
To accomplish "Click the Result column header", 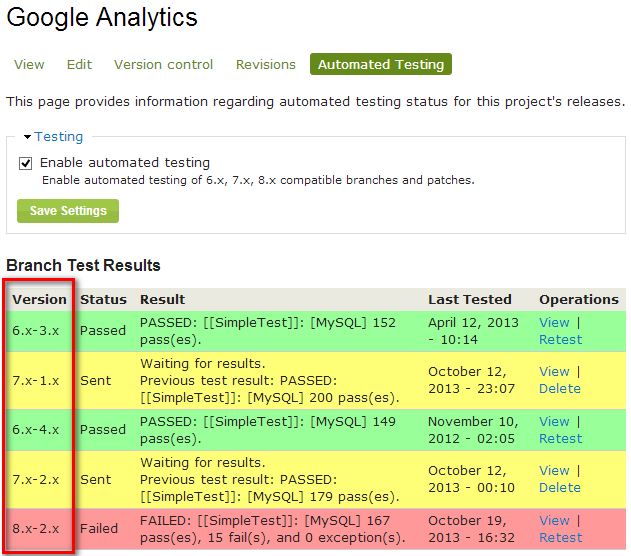I will pos(163,299).
